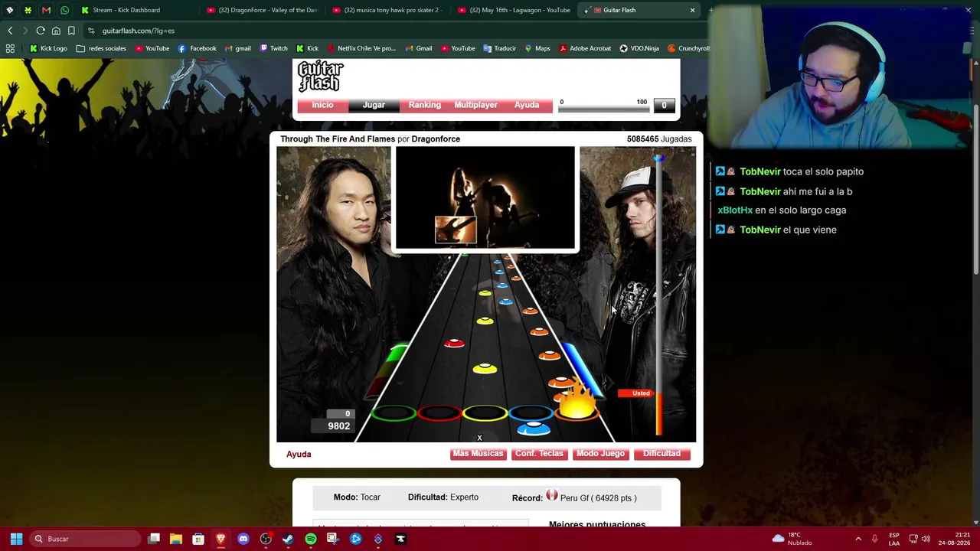The width and height of the screenshot is (980, 551).
Task: Bookmark this page with bookmark icon
Action: (x=71, y=31)
